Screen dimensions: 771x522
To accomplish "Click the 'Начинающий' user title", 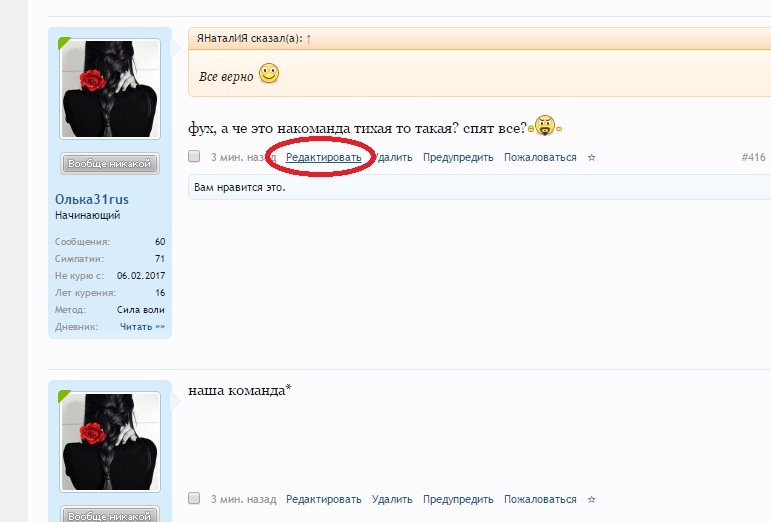I will coord(88,215).
